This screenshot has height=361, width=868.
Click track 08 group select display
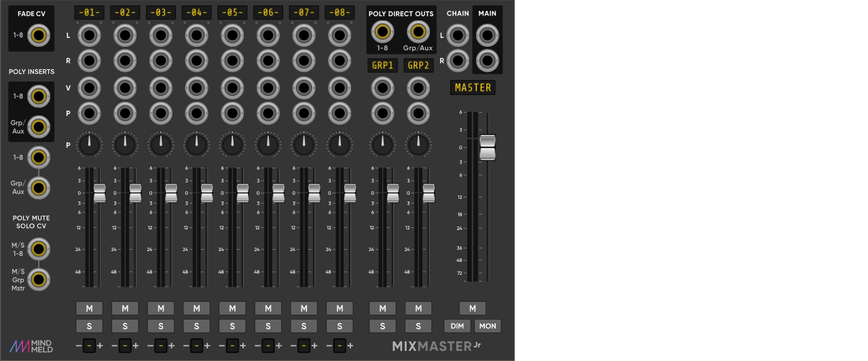tap(339, 346)
